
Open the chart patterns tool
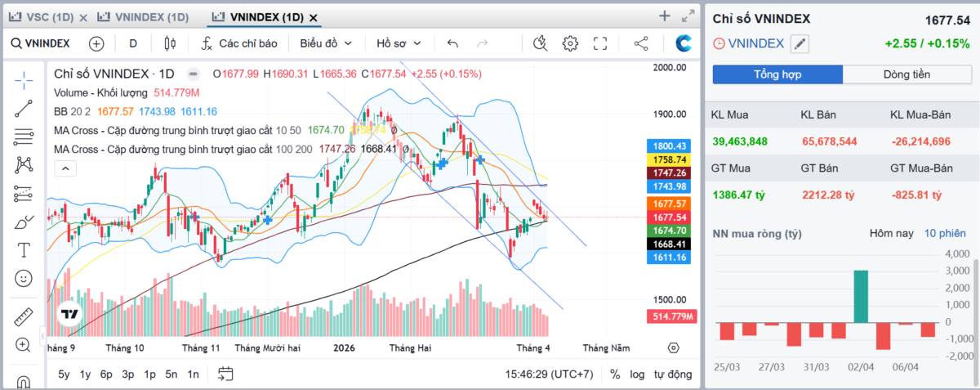click(24, 164)
